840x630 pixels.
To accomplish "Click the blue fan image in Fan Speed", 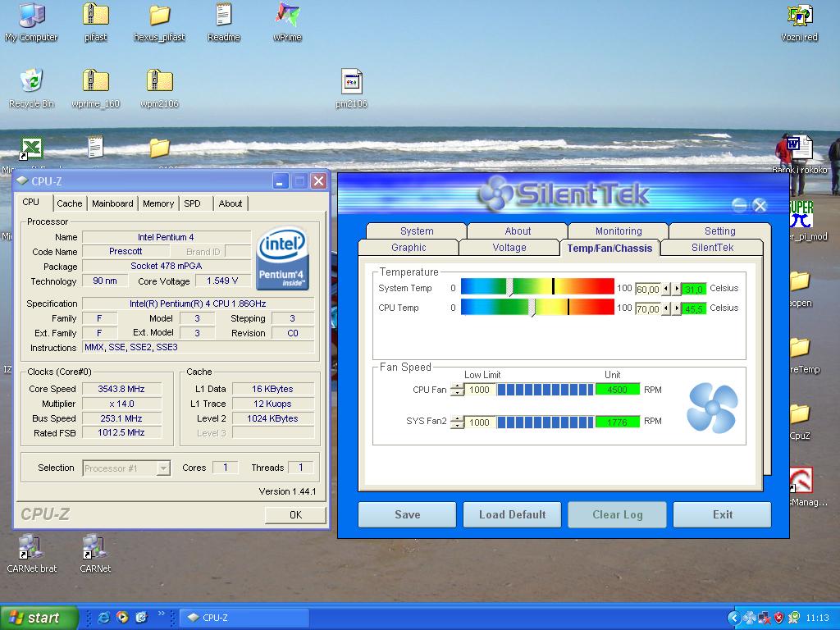I will point(713,408).
